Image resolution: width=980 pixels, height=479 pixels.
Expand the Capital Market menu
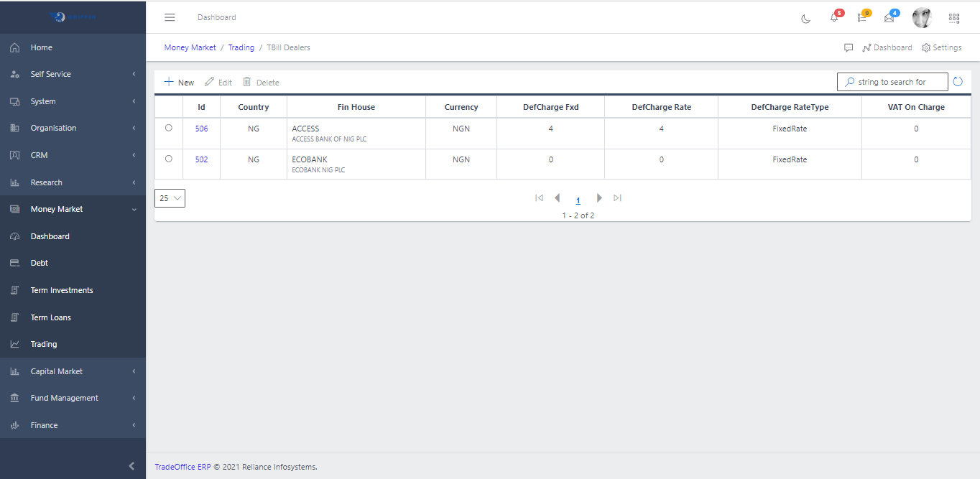coord(73,371)
